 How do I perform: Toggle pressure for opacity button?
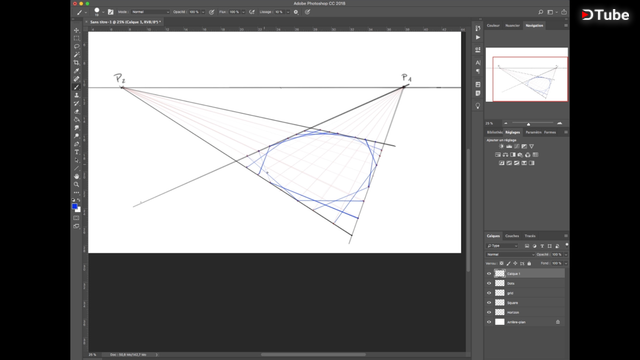pyautogui.click(x=212, y=12)
